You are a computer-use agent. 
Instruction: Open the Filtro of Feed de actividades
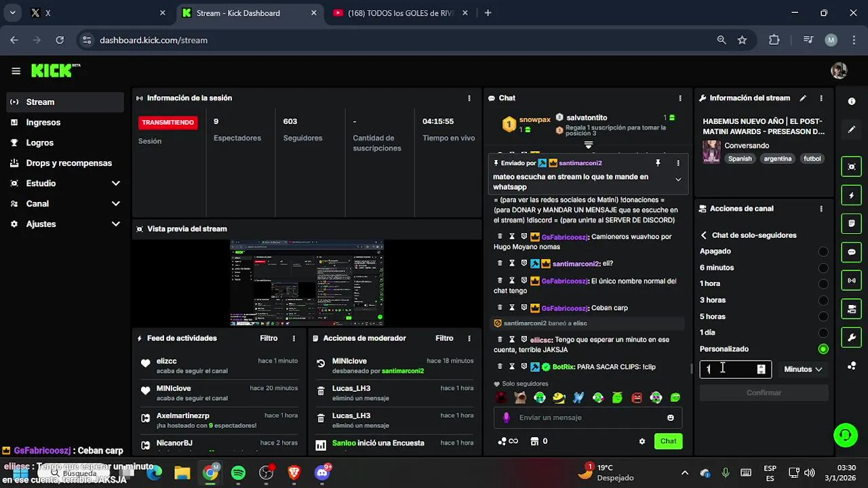click(269, 338)
